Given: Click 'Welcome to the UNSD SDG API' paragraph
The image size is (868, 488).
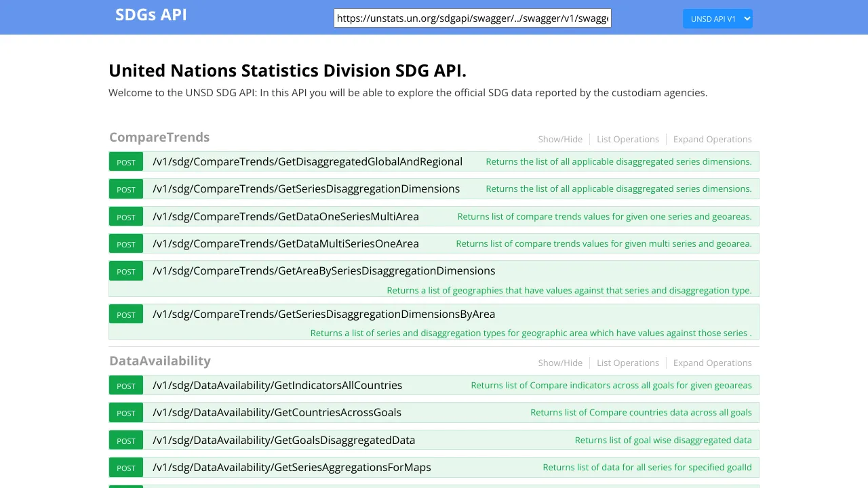Looking at the screenshot, I should [x=408, y=92].
